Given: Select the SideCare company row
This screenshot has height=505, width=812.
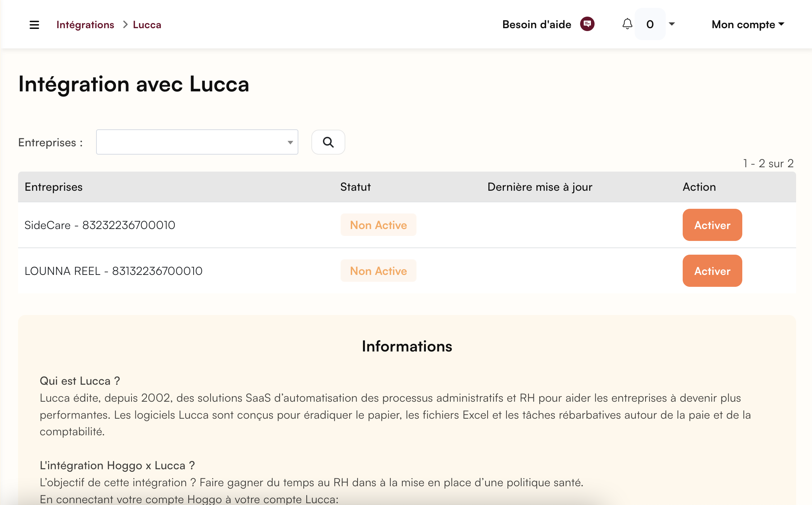Looking at the screenshot, I should (100, 225).
